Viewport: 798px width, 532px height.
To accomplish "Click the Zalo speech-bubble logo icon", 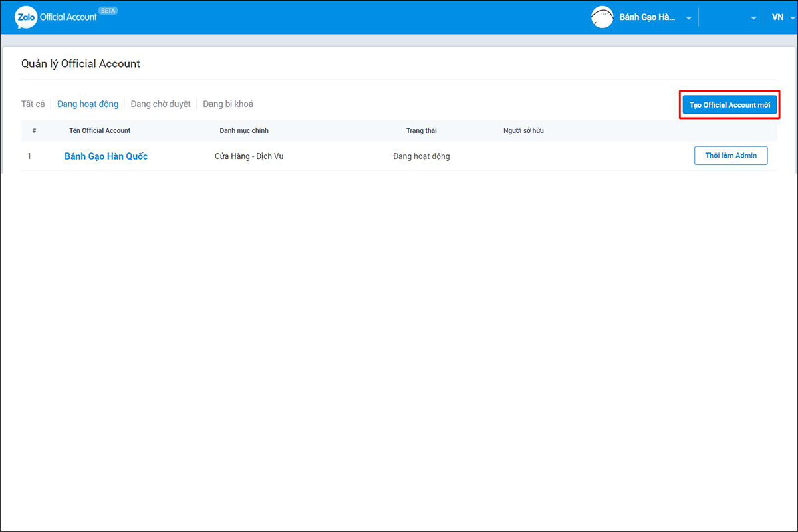I will pyautogui.click(x=26, y=17).
